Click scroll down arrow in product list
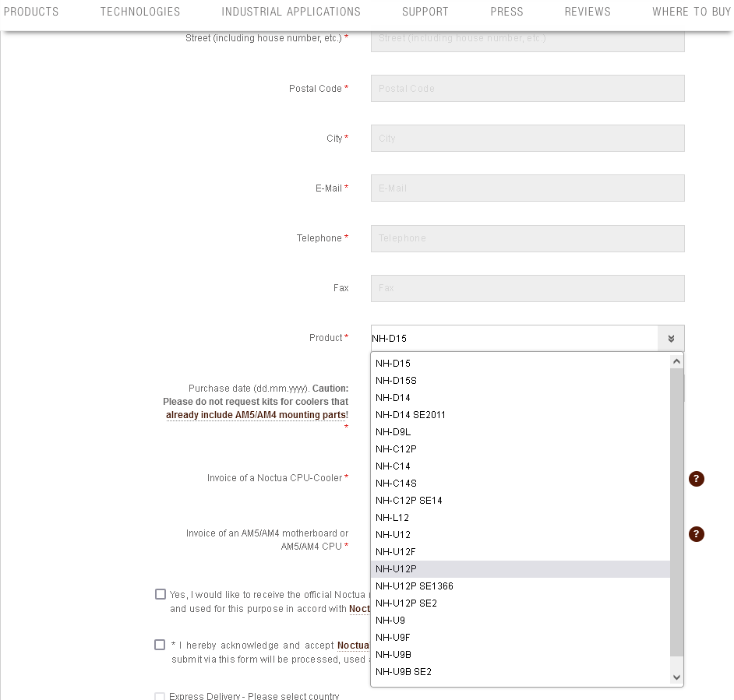The width and height of the screenshot is (734, 700). pos(676,677)
